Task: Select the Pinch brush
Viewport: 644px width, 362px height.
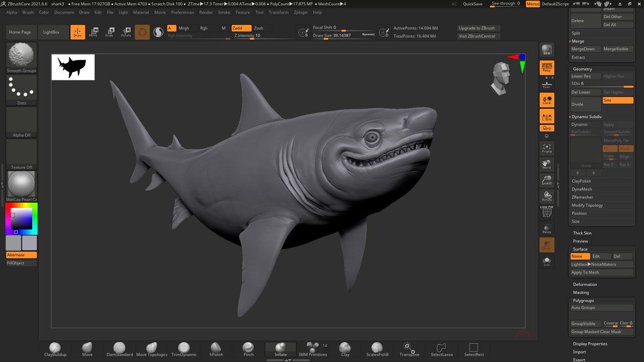Action: coord(248,349)
